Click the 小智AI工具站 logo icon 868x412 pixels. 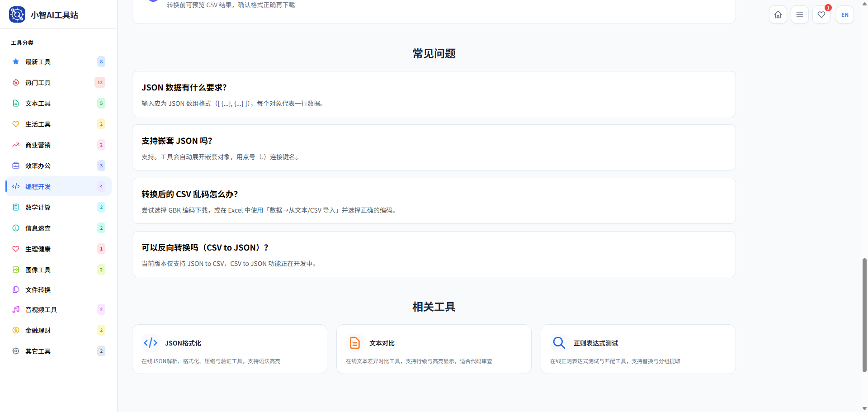coord(17,14)
